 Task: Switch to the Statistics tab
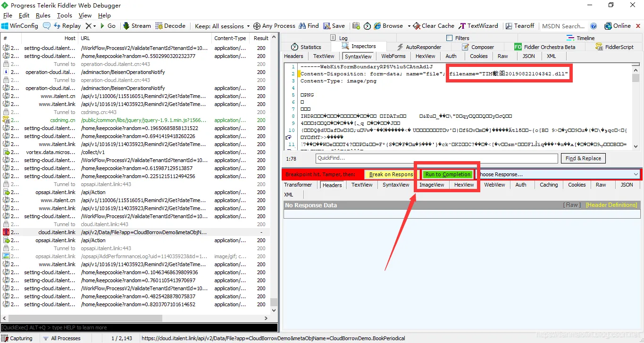point(306,47)
